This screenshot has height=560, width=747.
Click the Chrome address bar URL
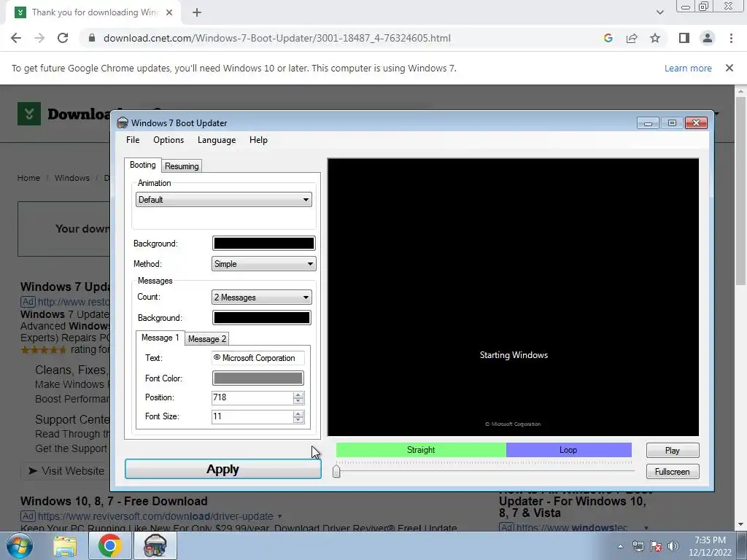pyautogui.click(x=276, y=38)
